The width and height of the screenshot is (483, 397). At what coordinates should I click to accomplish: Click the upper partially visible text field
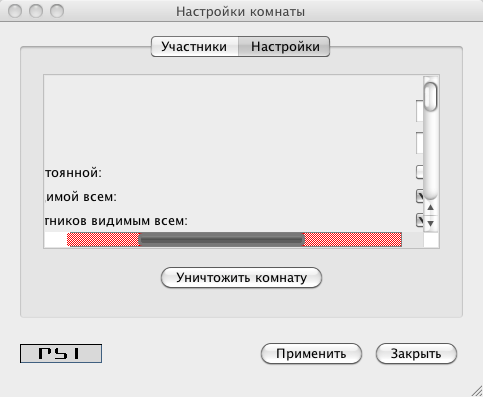coord(420,111)
